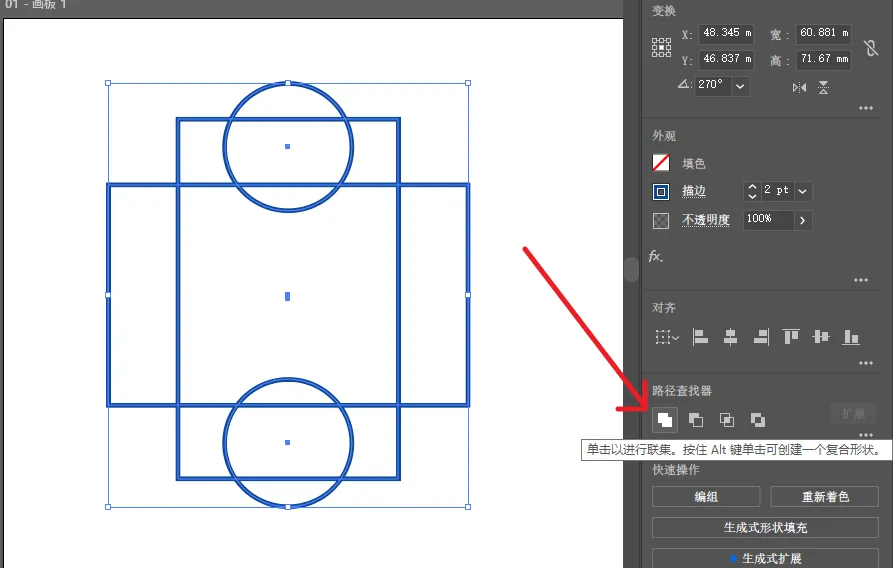893x568 pixels.
Task: Click the width (宽) value field
Action: point(824,33)
